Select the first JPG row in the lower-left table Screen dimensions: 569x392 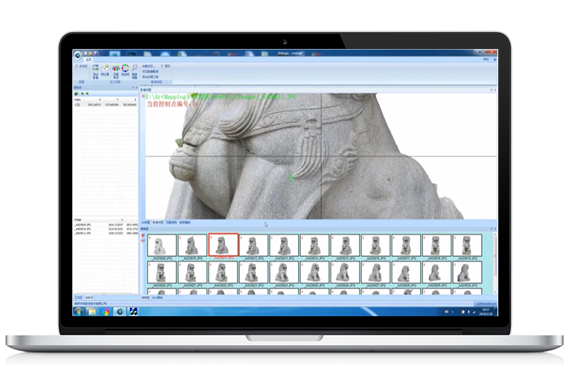106,225
